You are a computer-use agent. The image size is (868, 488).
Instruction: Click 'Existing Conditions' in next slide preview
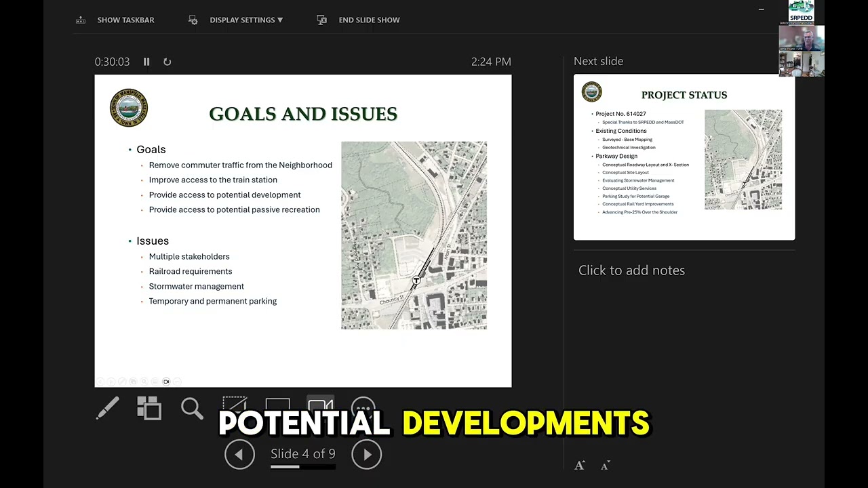click(621, 131)
